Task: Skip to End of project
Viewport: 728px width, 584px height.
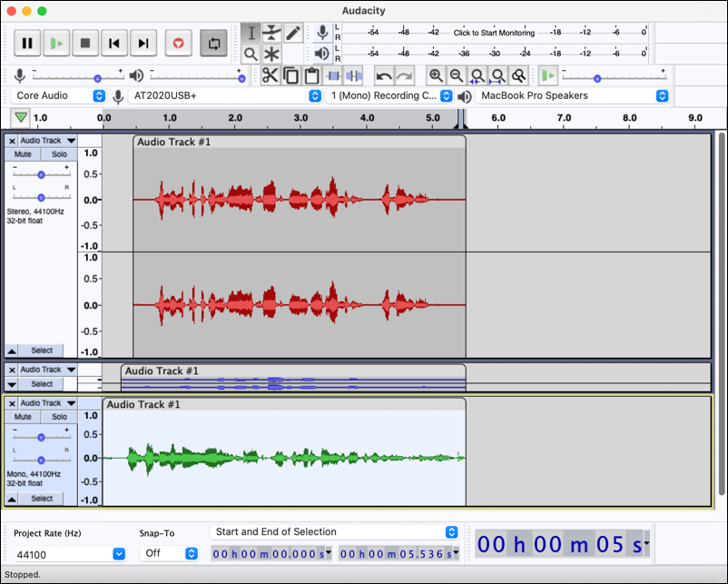Action: [x=143, y=44]
